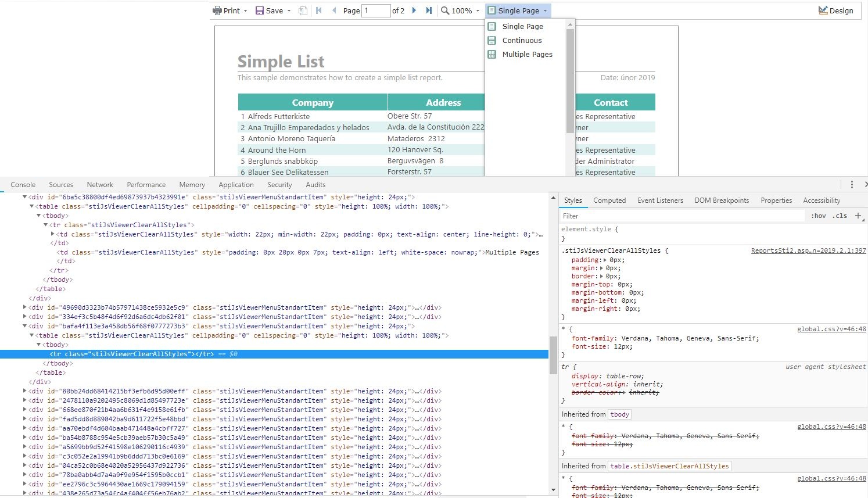Select the Accessibility pane tab
The width and height of the screenshot is (868, 498).
click(822, 200)
